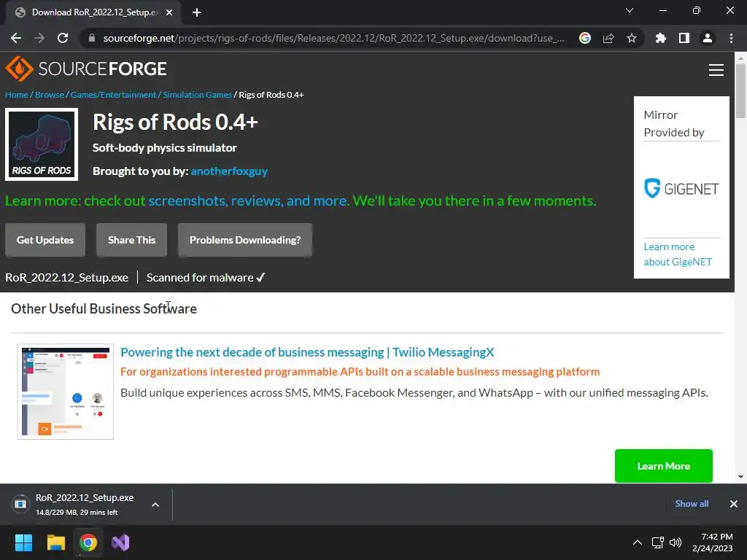The width and height of the screenshot is (747, 560).
Task: Click the volume tray icon
Action: click(x=676, y=542)
